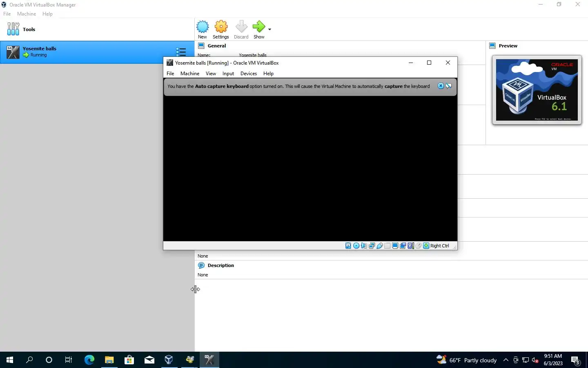Screen dimensions: 588x368
Task: Click the optical disk status icon
Action: [x=356, y=246]
